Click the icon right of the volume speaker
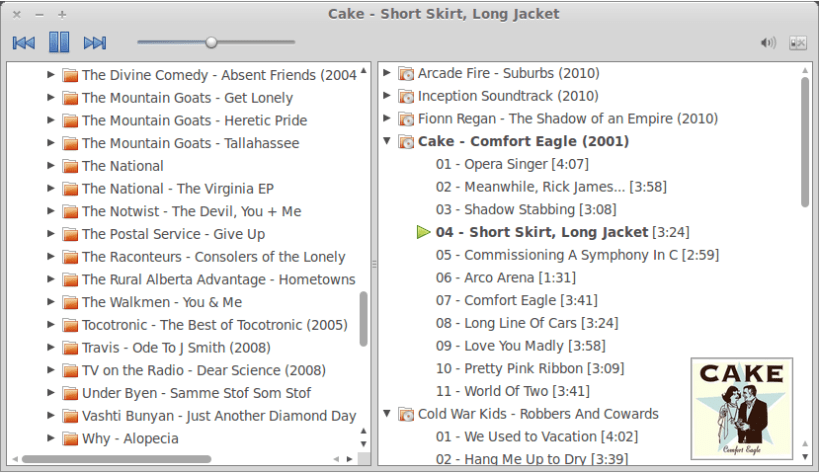 (x=798, y=43)
